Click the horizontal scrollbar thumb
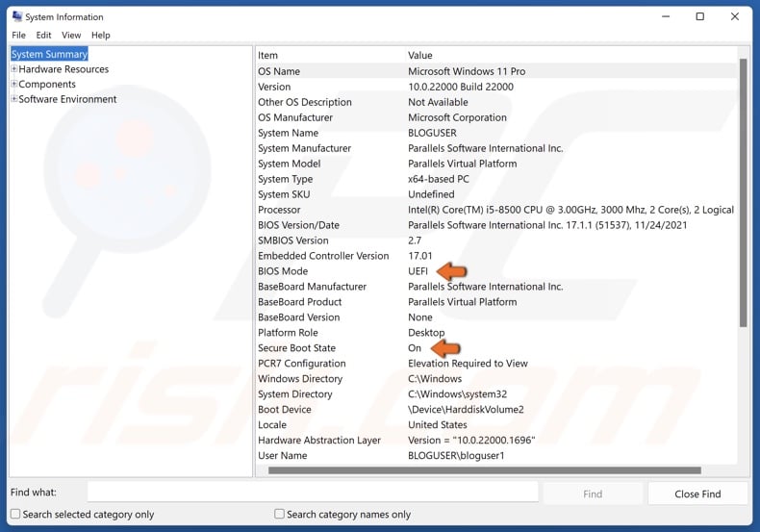The image size is (760, 532). (485, 470)
